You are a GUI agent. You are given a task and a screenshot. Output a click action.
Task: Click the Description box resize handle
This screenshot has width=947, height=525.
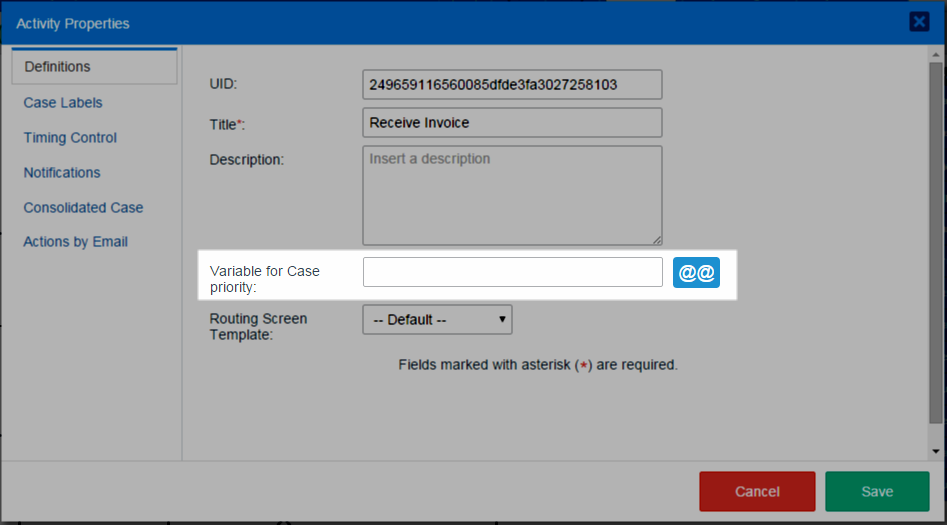[656, 239]
